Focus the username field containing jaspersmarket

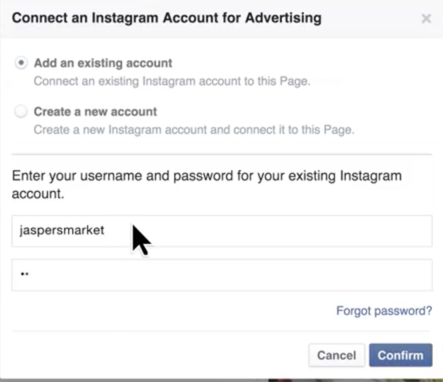[222, 231]
